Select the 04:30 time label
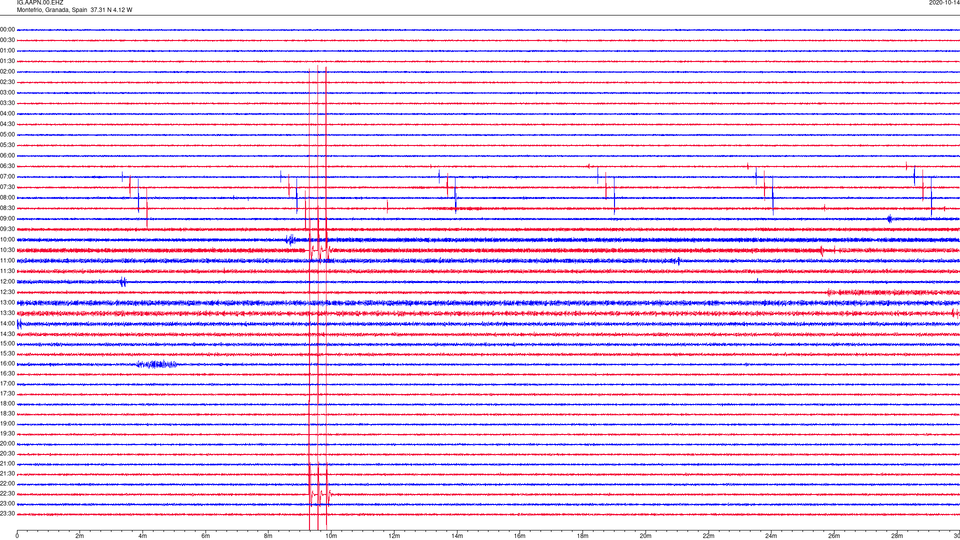This screenshot has width=960, height=540. (x=7, y=124)
